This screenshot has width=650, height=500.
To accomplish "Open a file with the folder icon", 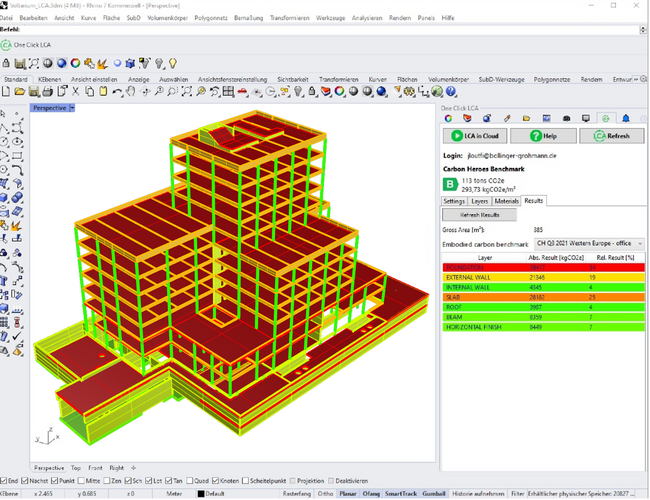I will (20, 92).
